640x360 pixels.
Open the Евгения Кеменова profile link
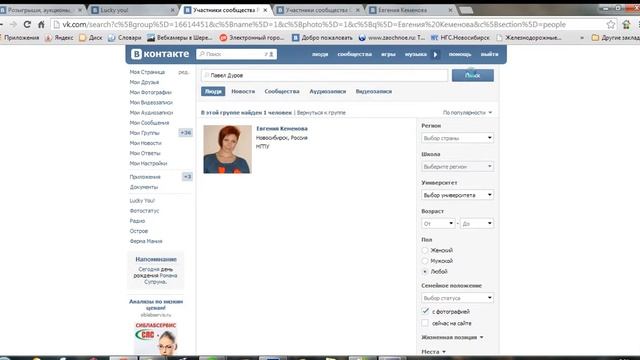pos(282,129)
